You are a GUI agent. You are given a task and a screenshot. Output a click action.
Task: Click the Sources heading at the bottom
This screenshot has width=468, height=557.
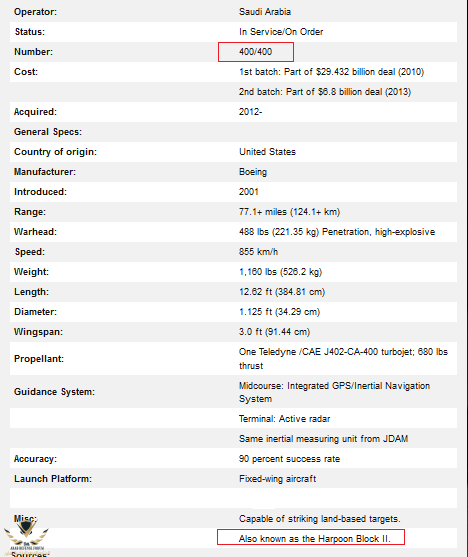point(31,554)
